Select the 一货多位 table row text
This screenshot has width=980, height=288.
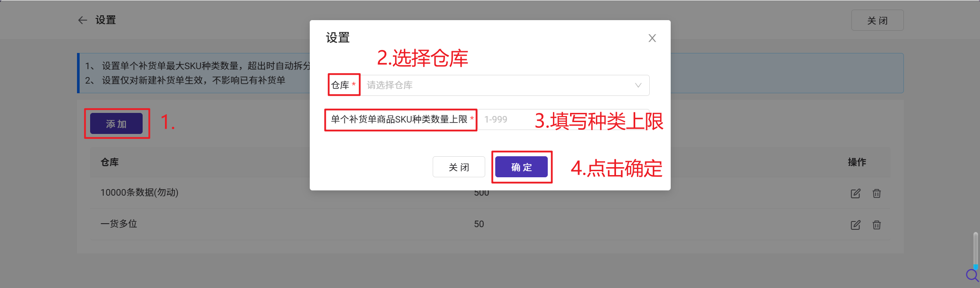tap(119, 224)
